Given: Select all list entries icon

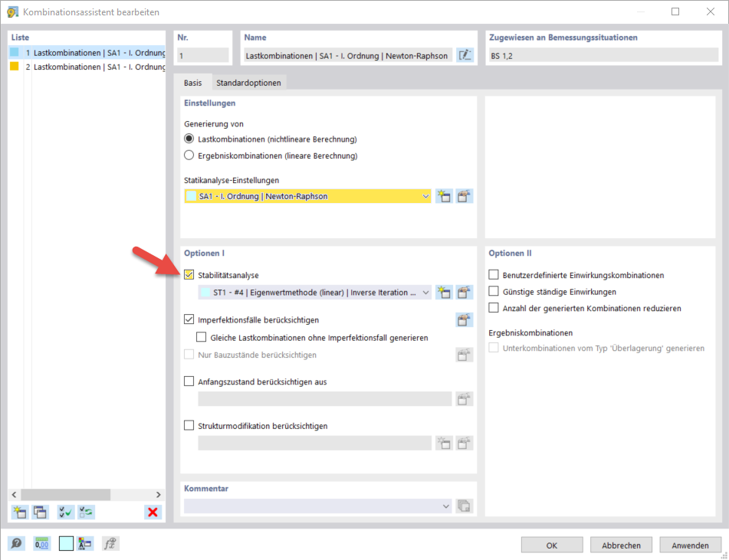Looking at the screenshot, I should 66,513.
